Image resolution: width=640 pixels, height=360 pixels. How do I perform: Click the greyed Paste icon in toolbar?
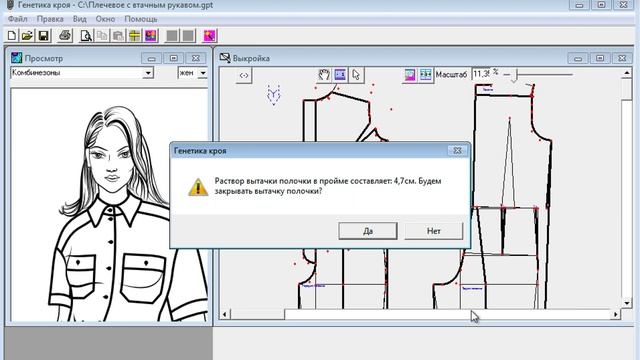coord(118,36)
